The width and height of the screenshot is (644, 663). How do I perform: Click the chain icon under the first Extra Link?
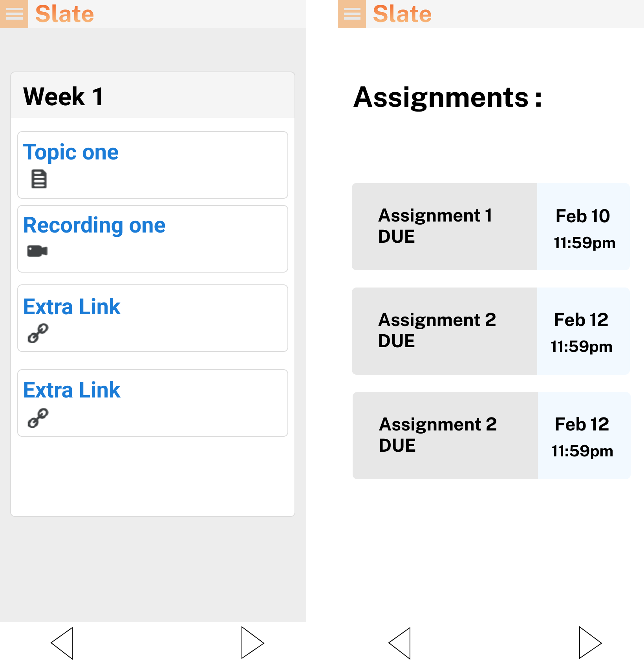point(38,333)
